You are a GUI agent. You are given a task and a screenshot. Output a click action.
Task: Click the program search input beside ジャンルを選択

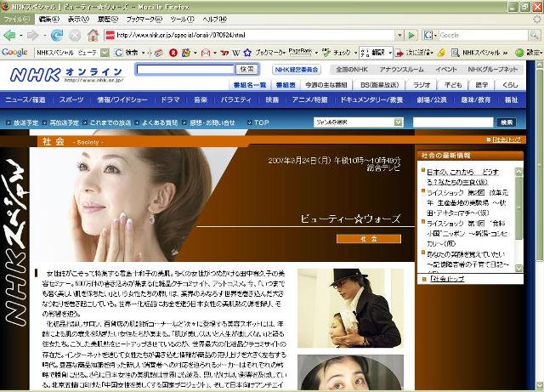click(x=453, y=122)
